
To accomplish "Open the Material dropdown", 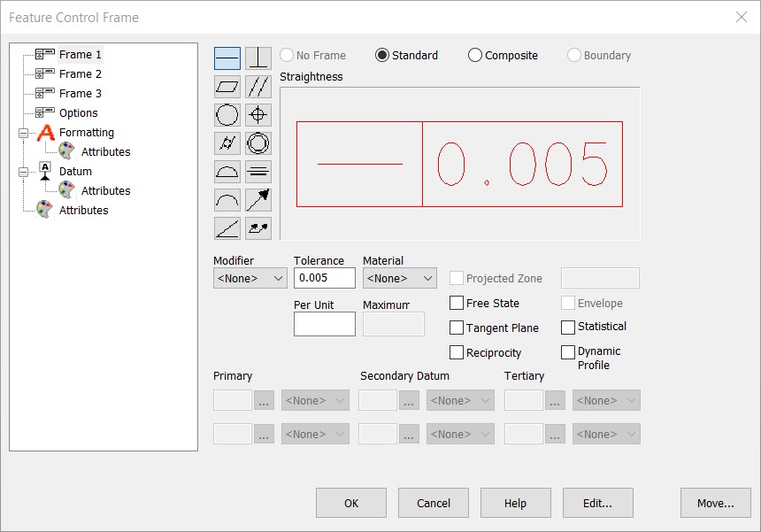I will 398,277.
